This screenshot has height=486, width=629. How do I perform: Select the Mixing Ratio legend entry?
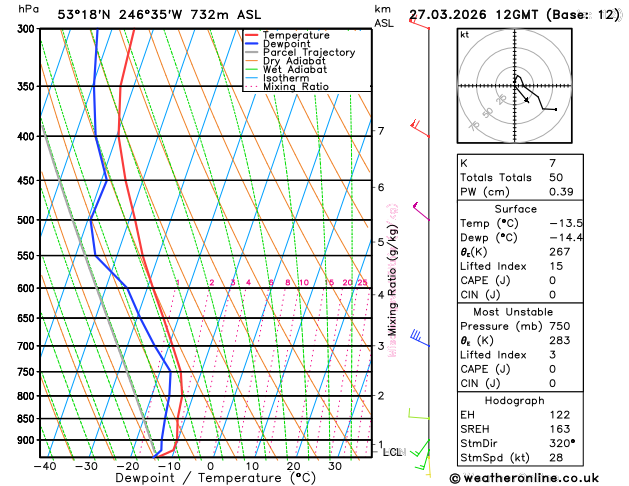296,87
